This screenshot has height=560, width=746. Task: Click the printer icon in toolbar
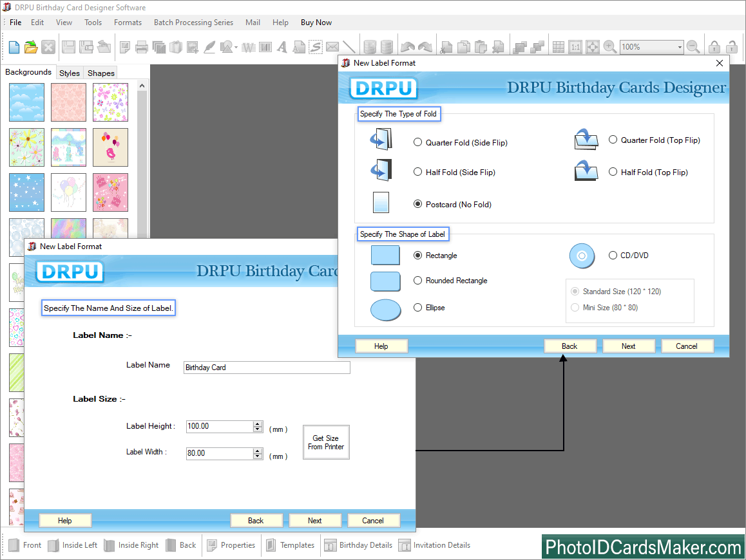pos(142,47)
